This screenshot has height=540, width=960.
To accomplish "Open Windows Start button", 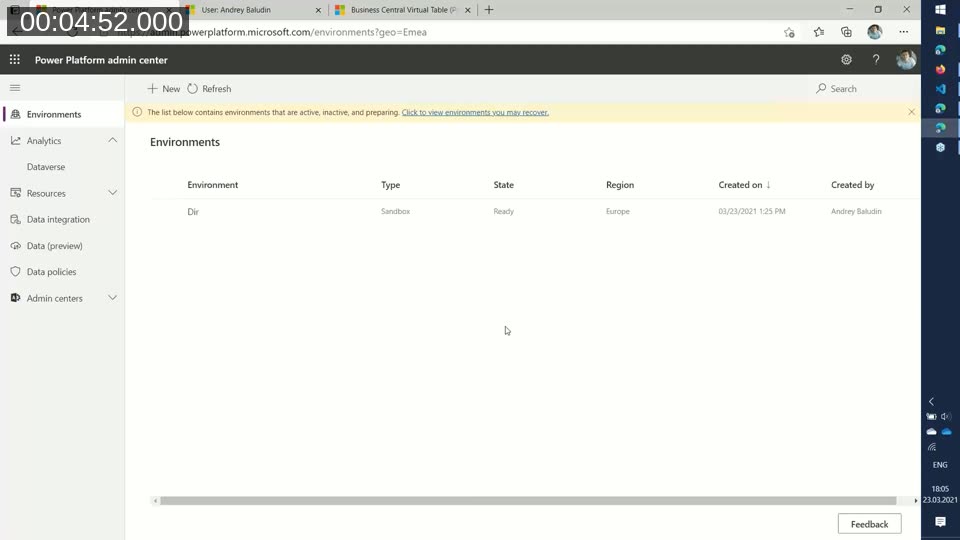I will click(940, 10).
